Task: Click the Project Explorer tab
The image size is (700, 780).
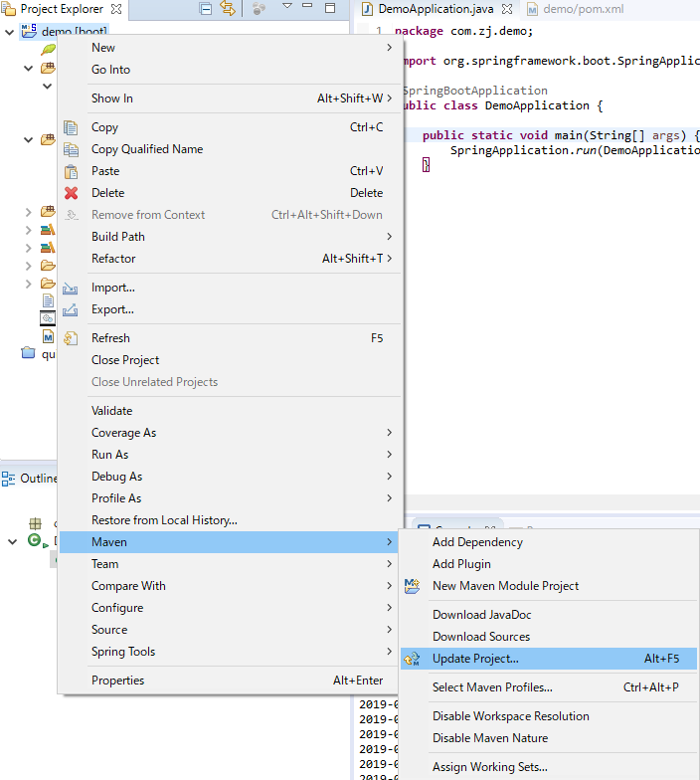Action: pyautogui.click(x=62, y=9)
